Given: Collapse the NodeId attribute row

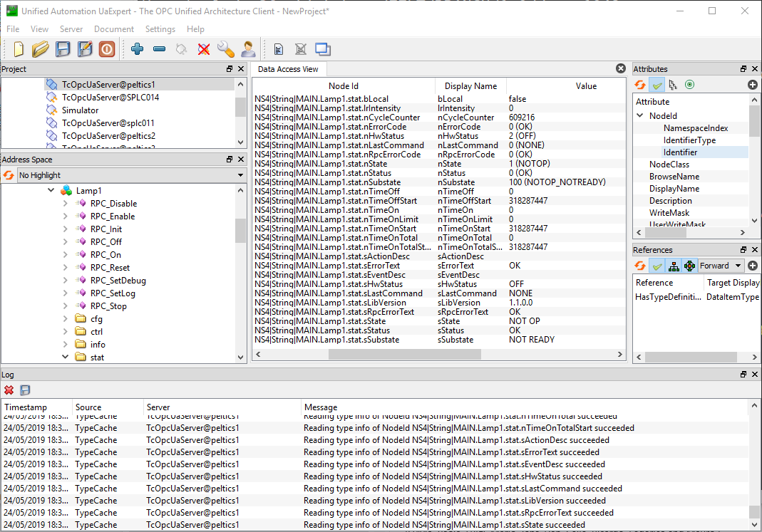Looking at the screenshot, I should (640, 115).
